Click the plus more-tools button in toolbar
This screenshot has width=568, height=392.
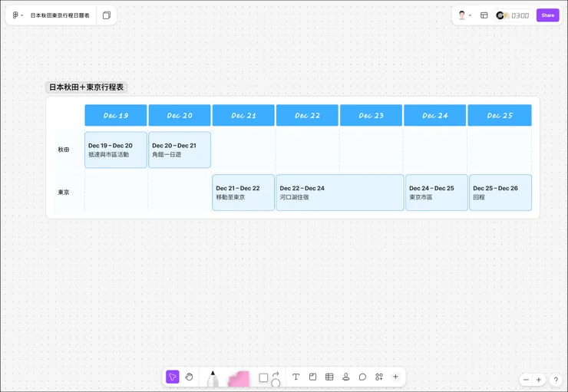(x=395, y=377)
